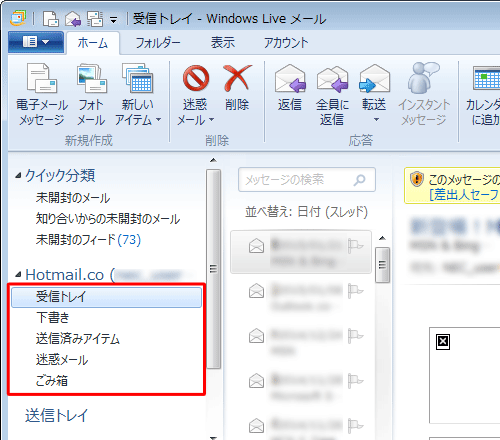The image size is (500, 440).
Task: Click the red X 削除 button
Action: click(x=237, y=87)
